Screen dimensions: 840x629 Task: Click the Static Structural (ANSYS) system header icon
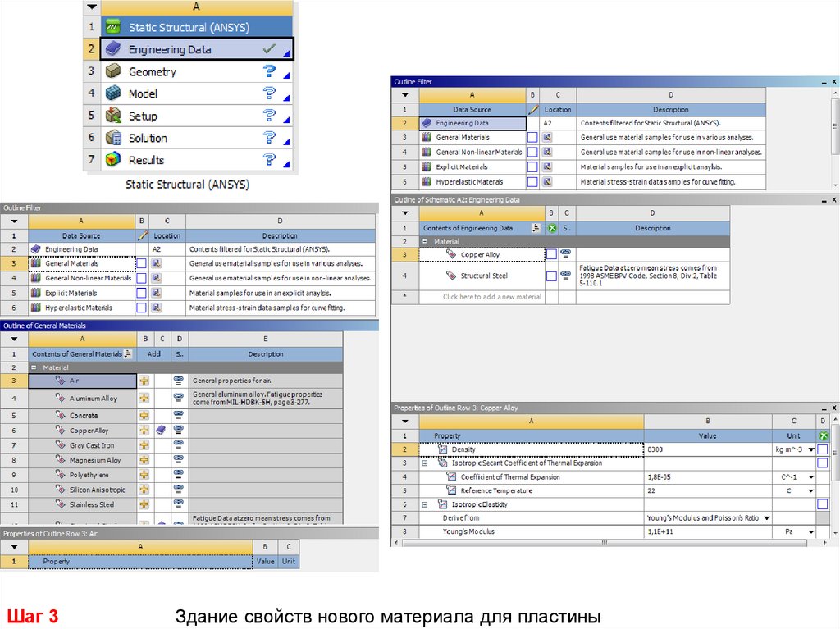(x=113, y=27)
